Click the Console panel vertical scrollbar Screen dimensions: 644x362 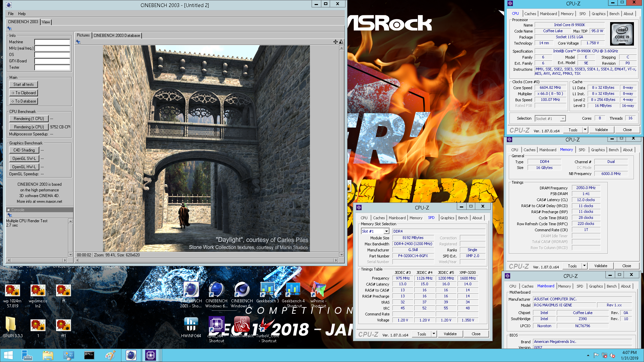tap(70, 238)
